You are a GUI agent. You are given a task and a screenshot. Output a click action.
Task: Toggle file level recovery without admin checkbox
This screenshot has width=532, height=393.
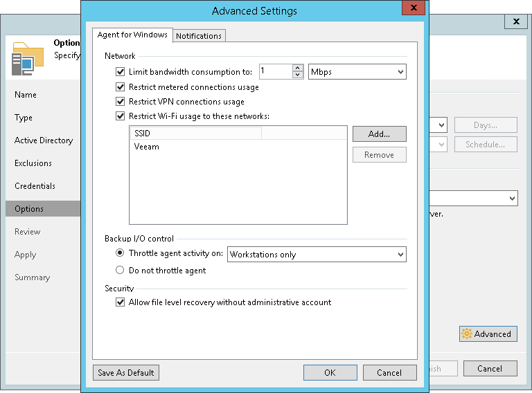coord(121,302)
